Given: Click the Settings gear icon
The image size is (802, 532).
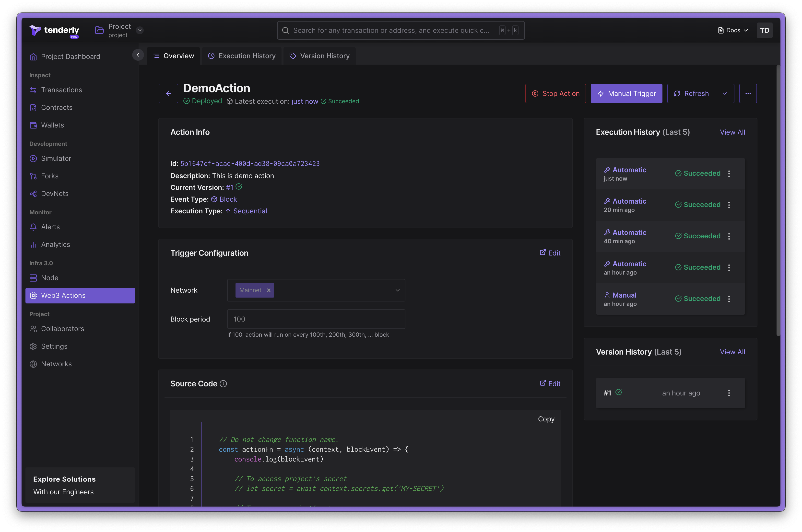Looking at the screenshot, I should 33,347.
